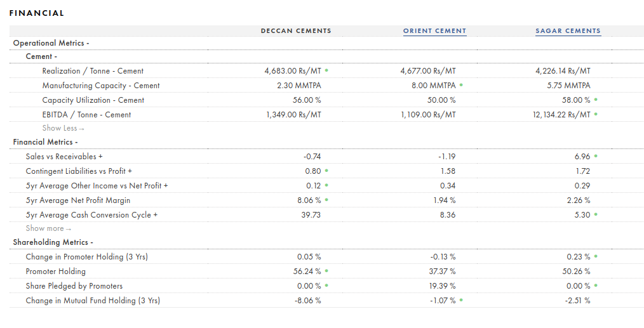Open the Sagar Cements company link

coord(568,31)
